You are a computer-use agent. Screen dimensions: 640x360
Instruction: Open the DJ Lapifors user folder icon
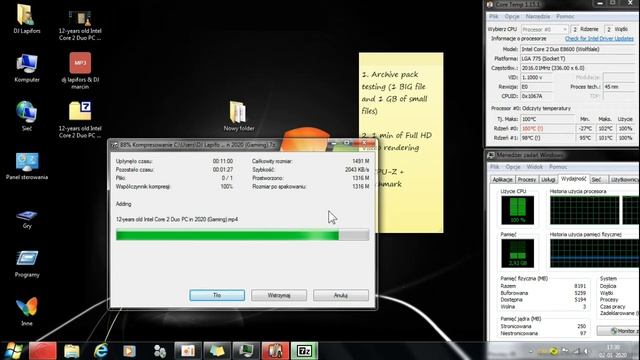[x=27, y=18]
